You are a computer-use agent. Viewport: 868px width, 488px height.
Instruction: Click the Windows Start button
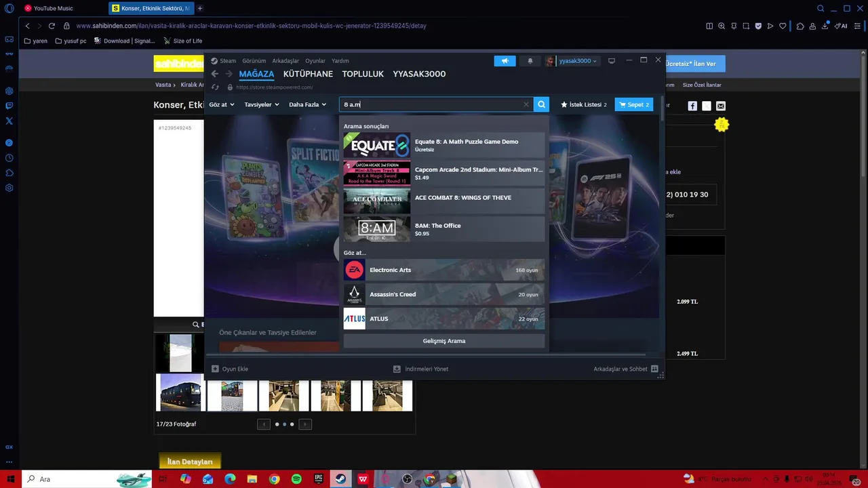pyautogui.click(x=11, y=479)
